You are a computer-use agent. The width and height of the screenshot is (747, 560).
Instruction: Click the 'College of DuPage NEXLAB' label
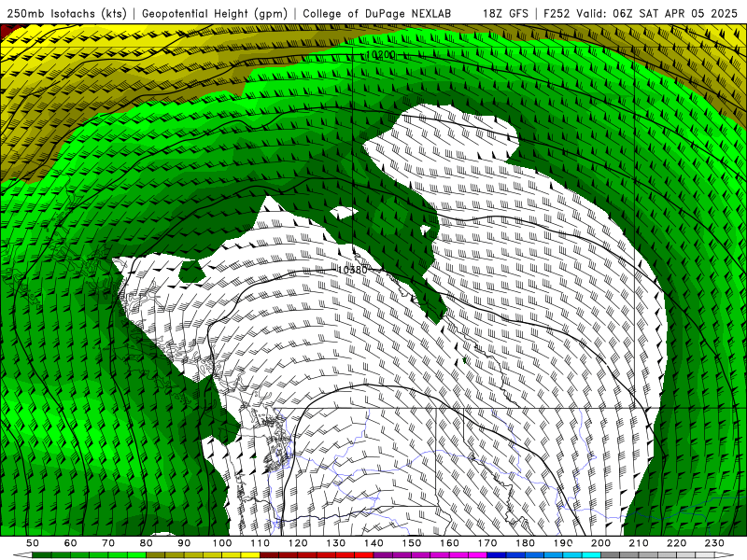(x=377, y=13)
